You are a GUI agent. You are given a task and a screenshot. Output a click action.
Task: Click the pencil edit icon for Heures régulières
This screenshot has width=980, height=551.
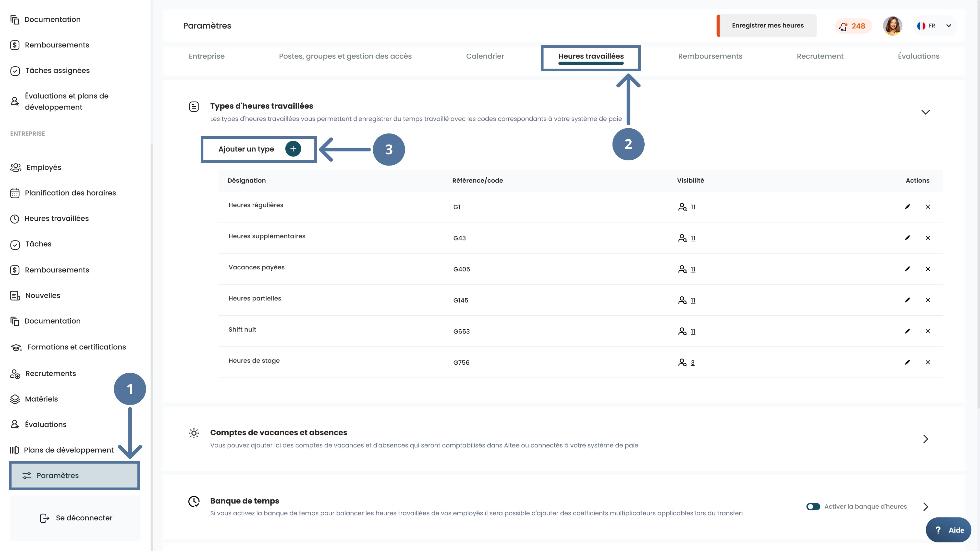coord(907,206)
